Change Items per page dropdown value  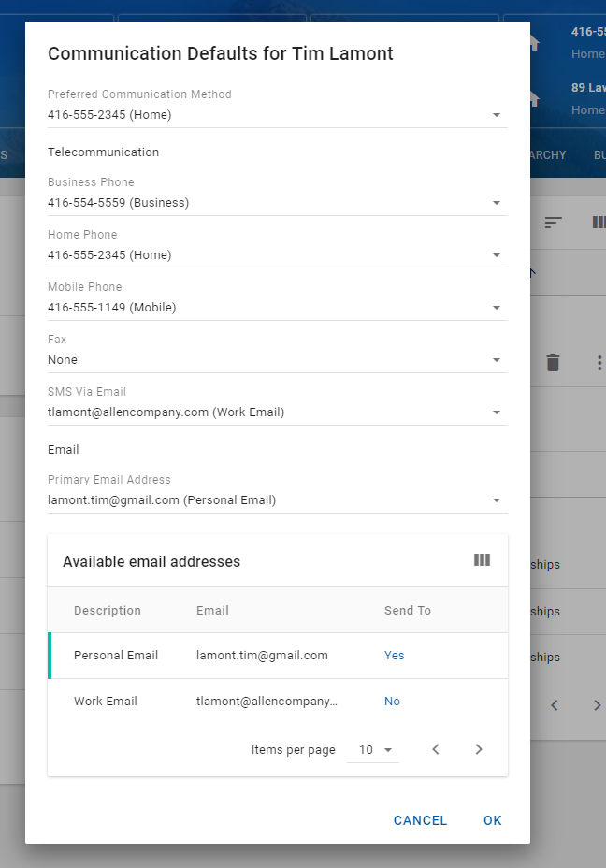tap(373, 750)
